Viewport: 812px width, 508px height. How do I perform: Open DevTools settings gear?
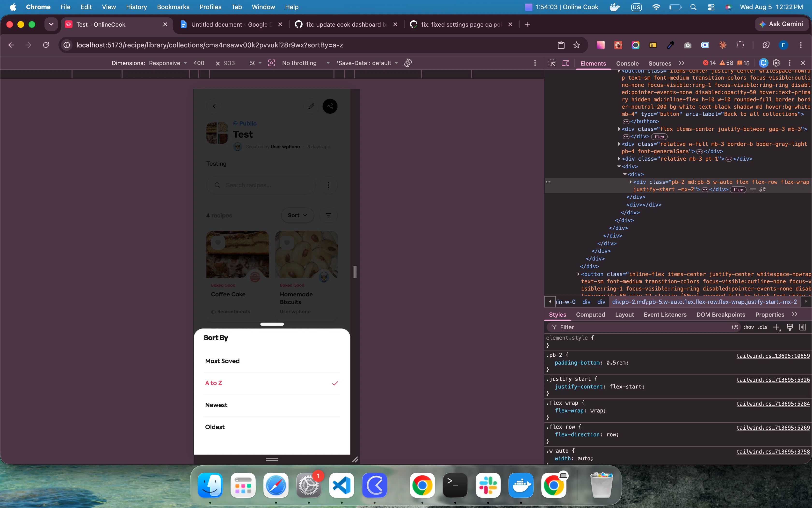776,63
